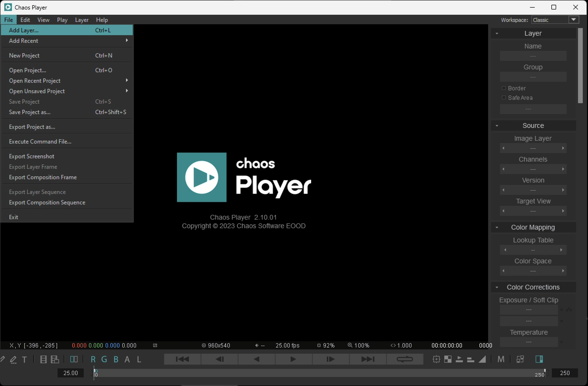Open the Workspace Classic dropdown
The height and width of the screenshot is (386, 588).
tap(555, 20)
